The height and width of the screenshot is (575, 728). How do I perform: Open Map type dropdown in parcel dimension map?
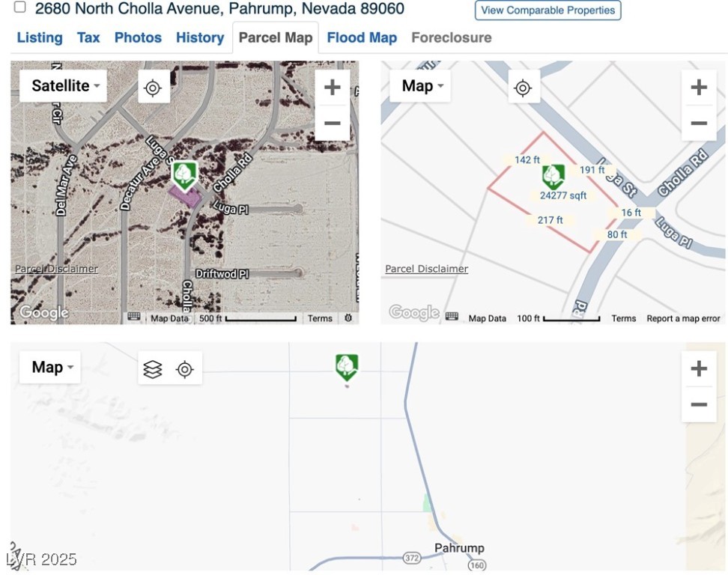[422, 86]
